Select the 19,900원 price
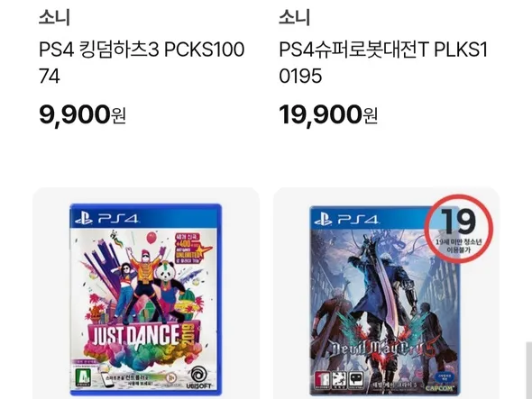 [x=328, y=114]
